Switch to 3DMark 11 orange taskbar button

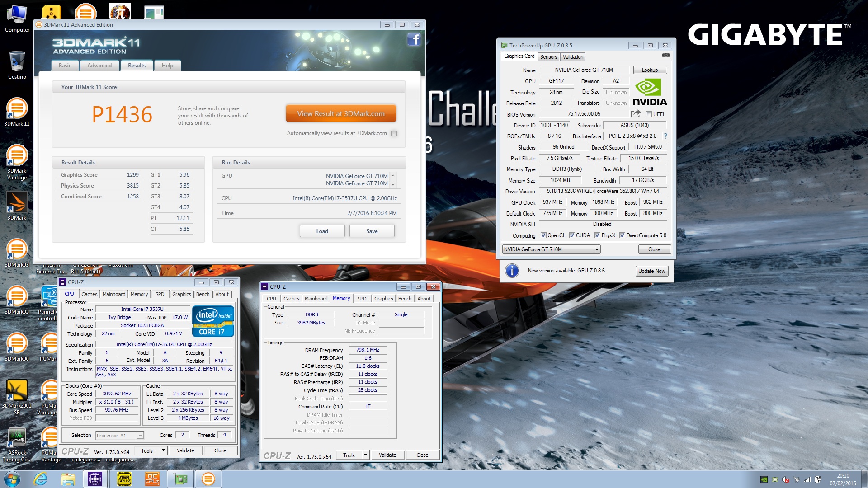208,479
